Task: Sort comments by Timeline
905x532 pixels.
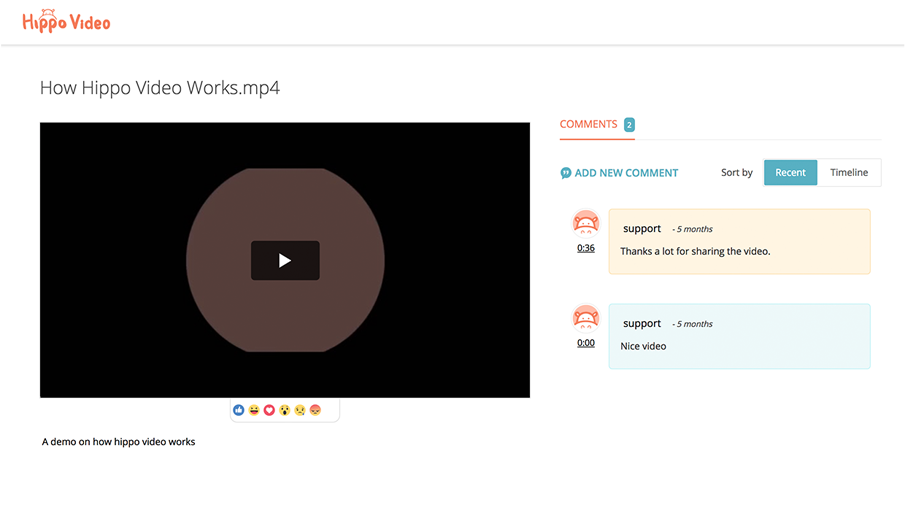Action: pyautogui.click(x=849, y=172)
